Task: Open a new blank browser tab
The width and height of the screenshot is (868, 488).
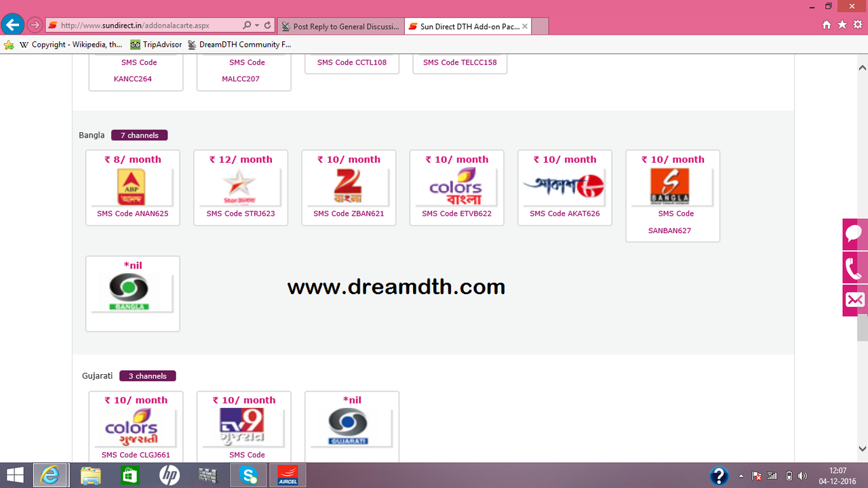Action: pyautogui.click(x=540, y=26)
